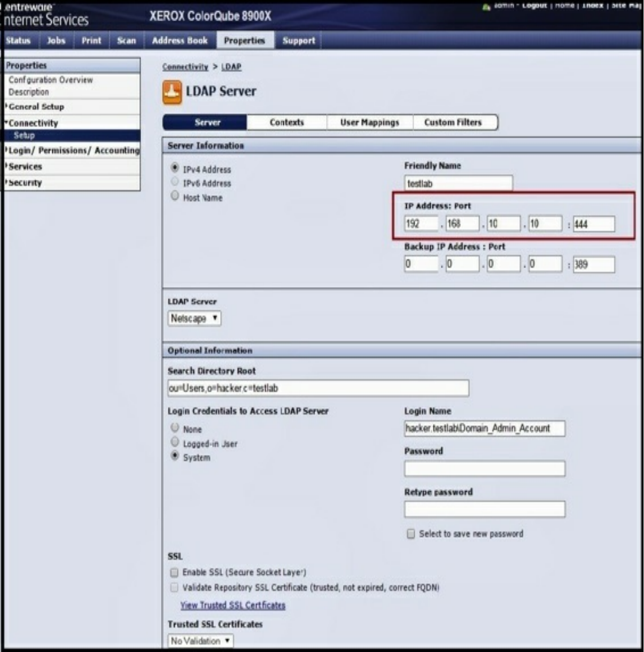Screen dimensions: 644x652
Task: Open the LDAP Server Netscape dropdown
Action: pyautogui.click(x=195, y=319)
